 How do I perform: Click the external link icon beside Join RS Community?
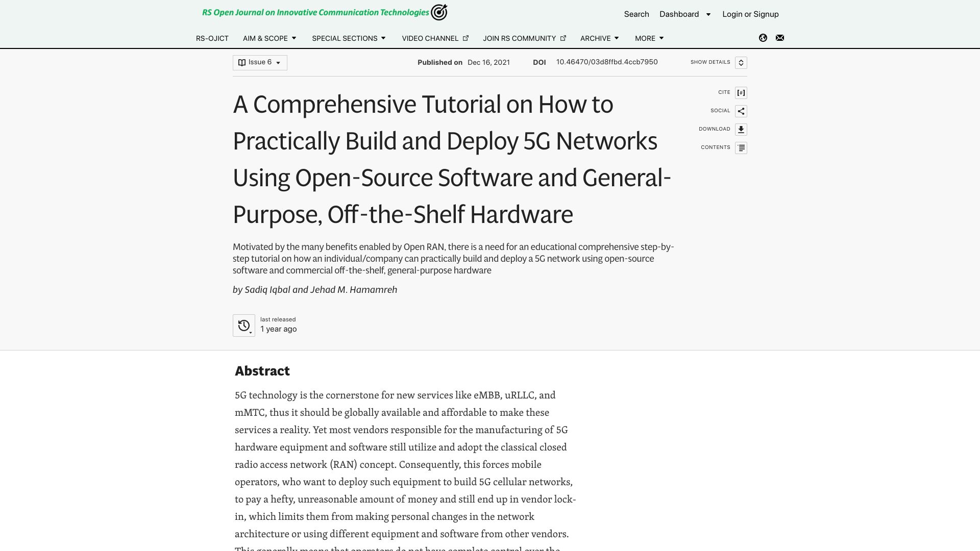pos(563,38)
